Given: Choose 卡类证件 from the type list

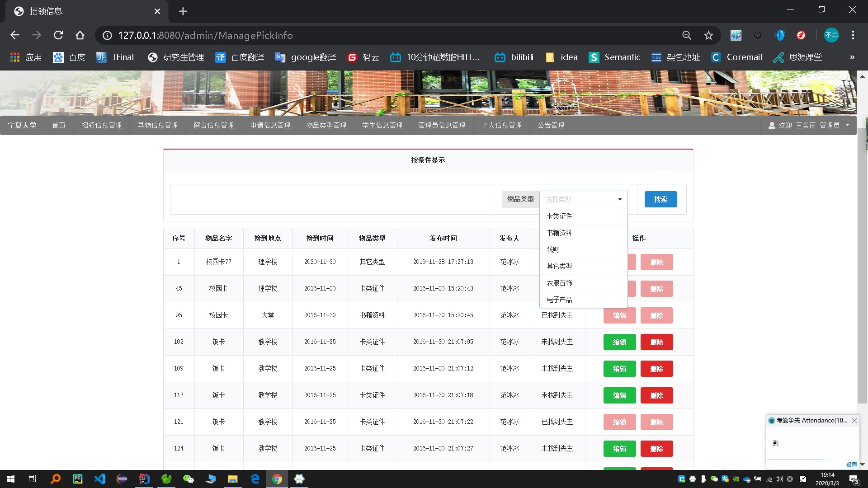Looking at the screenshot, I should pos(559,216).
